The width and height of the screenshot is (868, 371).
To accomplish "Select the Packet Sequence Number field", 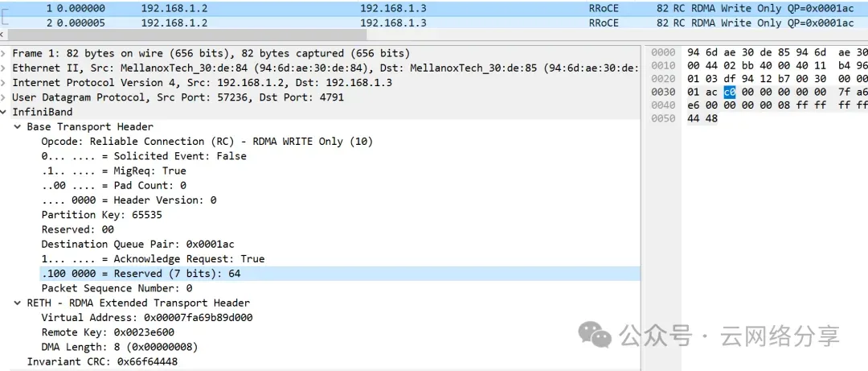I will click(117, 288).
